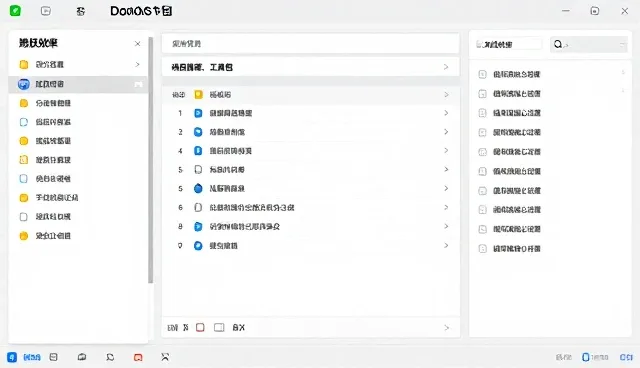The height and width of the screenshot is (368, 640).
Task: Click the rounded square icon beside the green logo
Action: tap(46, 11)
